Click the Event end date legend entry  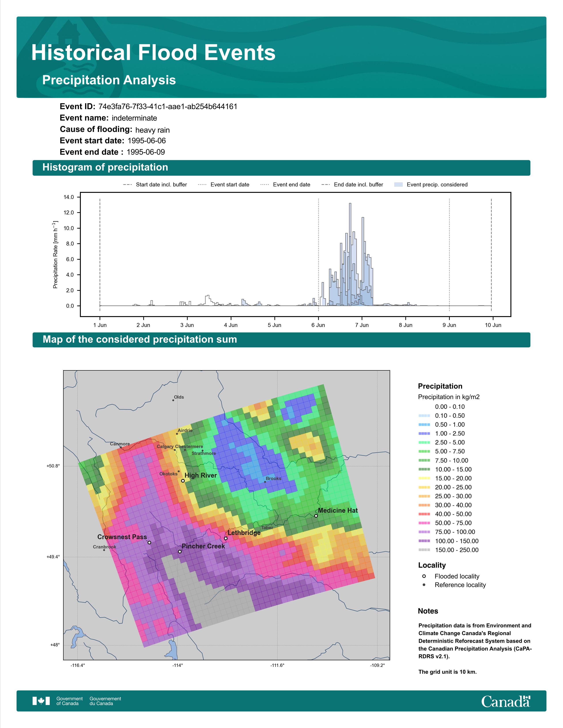click(x=285, y=184)
